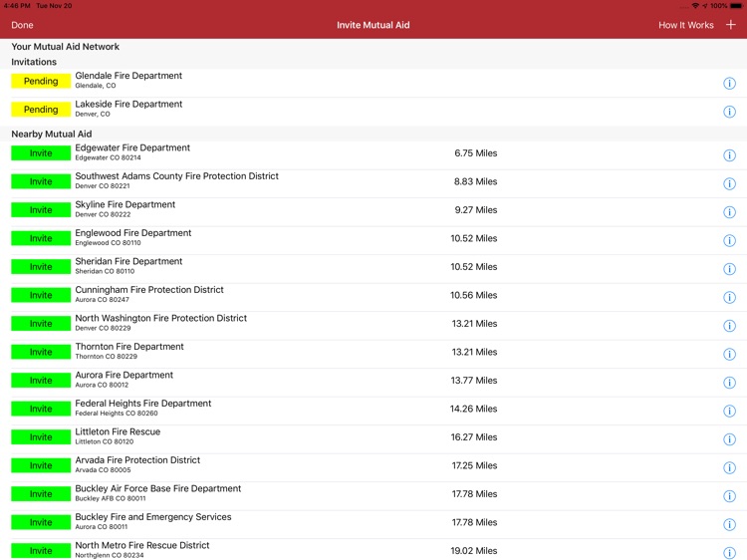This screenshot has height=560, width=747.
Task: Click the Nearby Mutual Aid section header
Action: [52, 134]
